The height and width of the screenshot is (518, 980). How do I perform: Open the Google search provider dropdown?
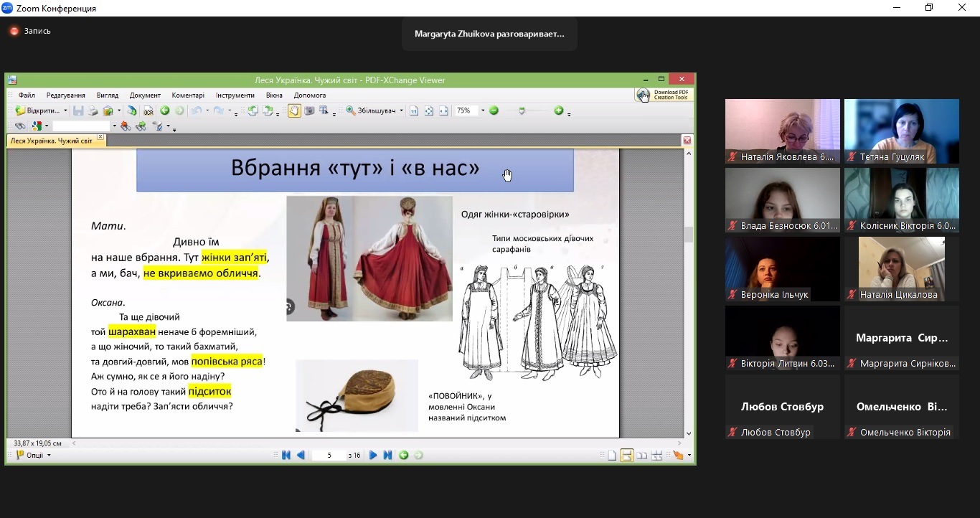[47, 126]
